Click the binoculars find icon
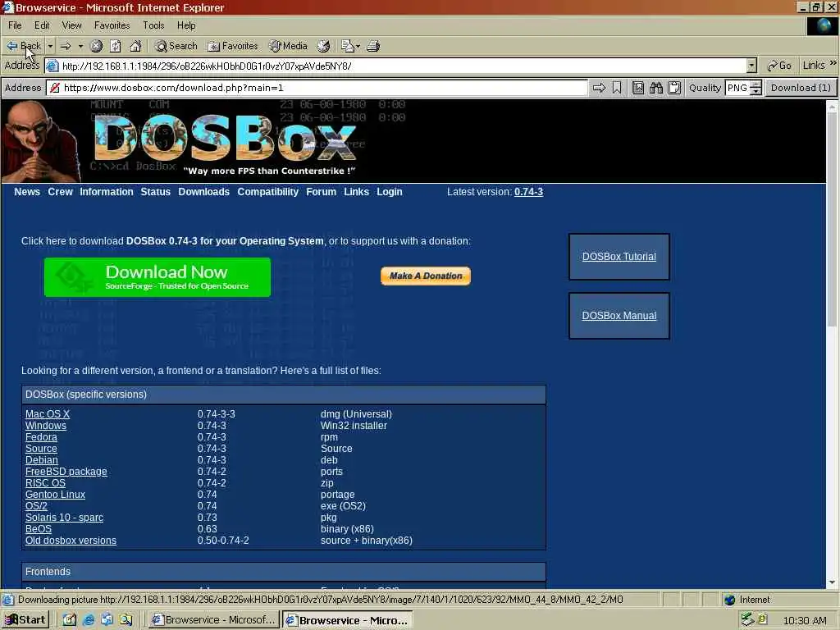The height and width of the screenshot is (630, 840). pyautogui.click(x=656, y=88)
